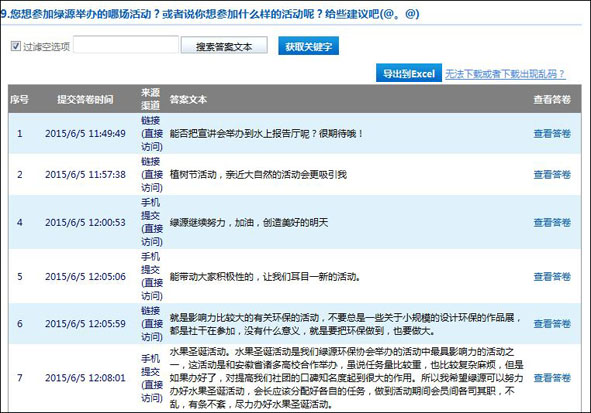This screenshot has height=413, width=591.
Task: Click the 来源渠道 column header
Action: (x=150, y=99)
